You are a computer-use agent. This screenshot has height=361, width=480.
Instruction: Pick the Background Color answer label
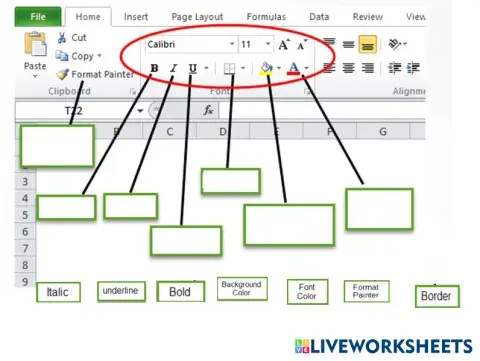(242, 289)
